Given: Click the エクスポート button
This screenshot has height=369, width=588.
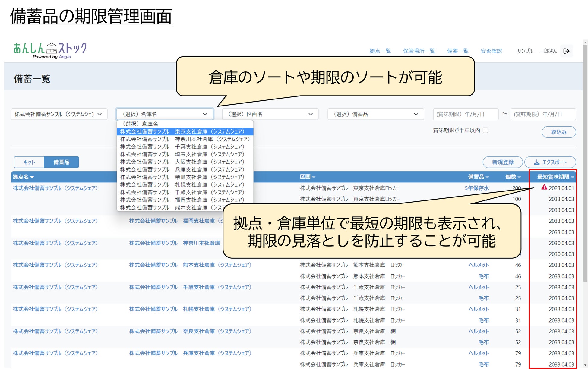Looking at the screenshot, I should pyautogui.click(x=550, y=162).
